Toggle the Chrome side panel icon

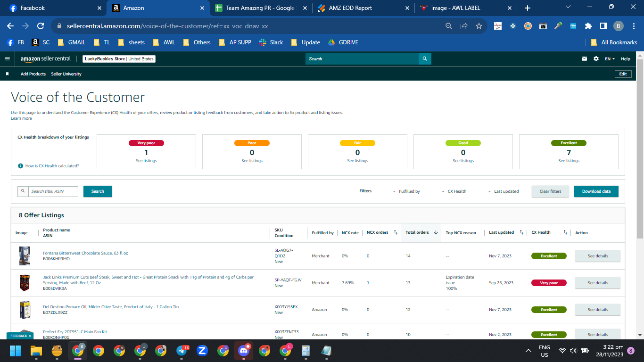(603, 26)
